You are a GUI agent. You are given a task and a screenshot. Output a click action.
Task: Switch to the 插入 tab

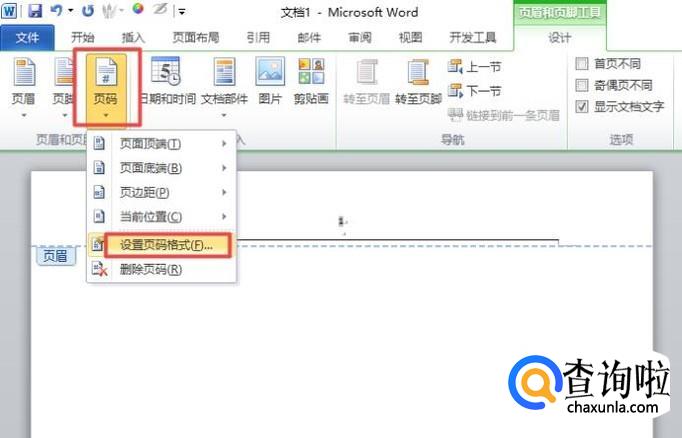133,38
